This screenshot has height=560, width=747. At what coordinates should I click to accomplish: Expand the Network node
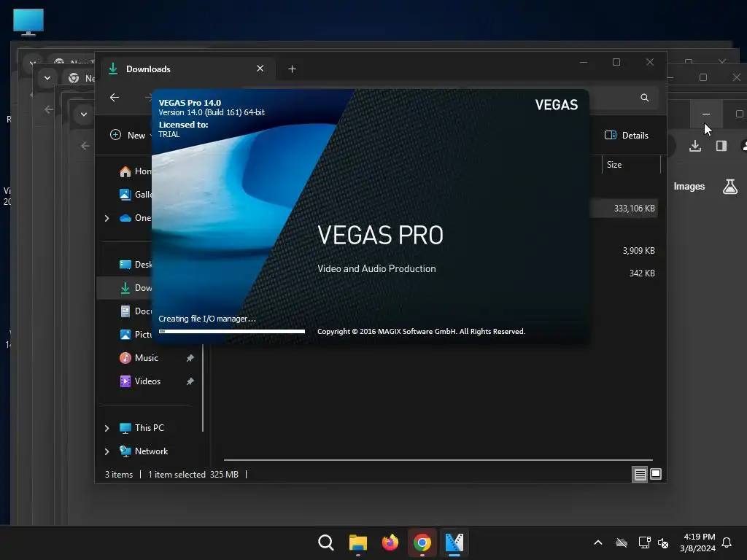(x=107, y=451)
